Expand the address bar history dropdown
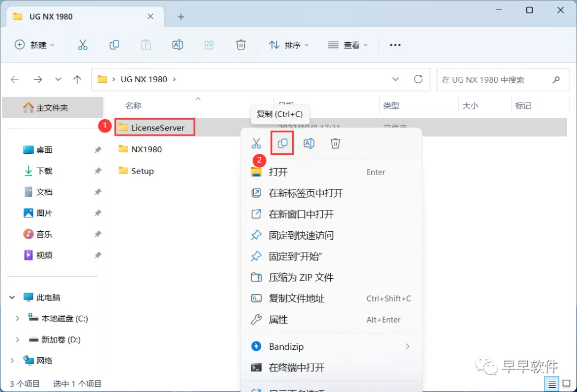 (x=395, y=79)
